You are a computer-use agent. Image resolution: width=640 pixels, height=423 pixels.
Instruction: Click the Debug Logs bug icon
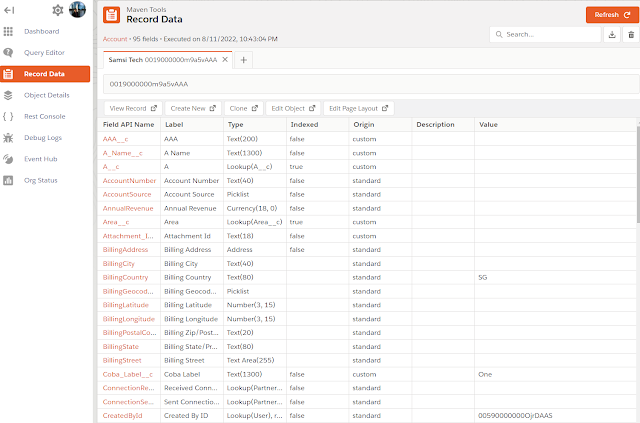point(8,138)
